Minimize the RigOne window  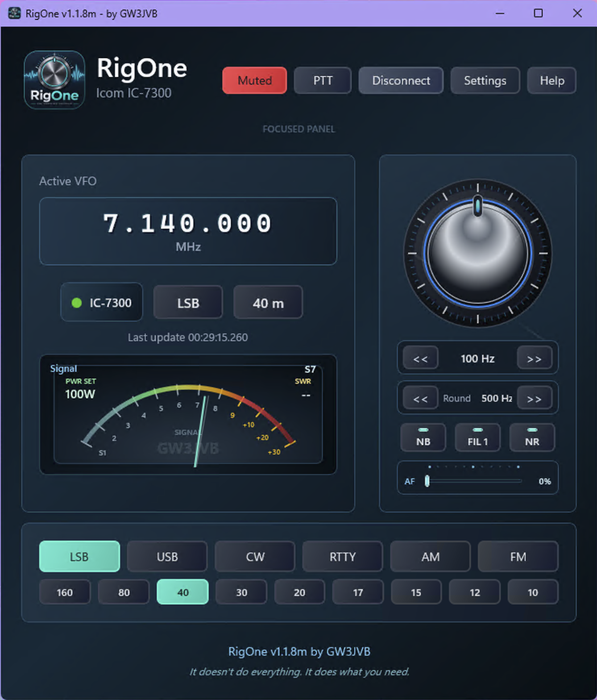500,13
